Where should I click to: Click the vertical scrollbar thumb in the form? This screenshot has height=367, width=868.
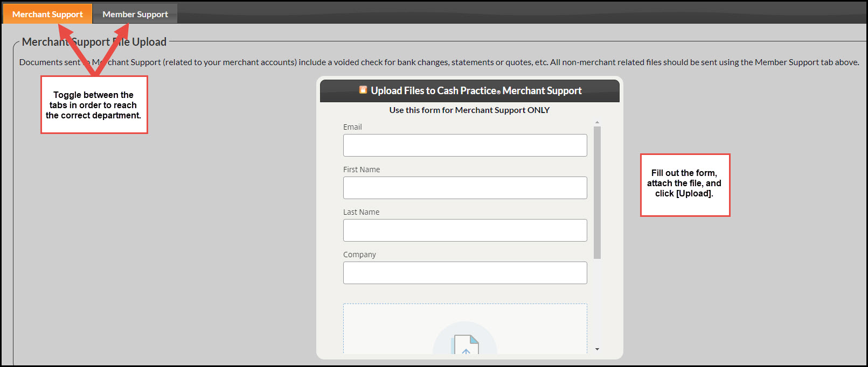click(597, 193)
